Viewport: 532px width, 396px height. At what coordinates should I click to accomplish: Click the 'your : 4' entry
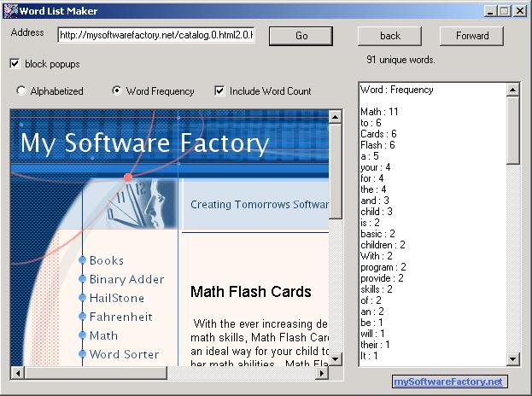click(375, 167)
